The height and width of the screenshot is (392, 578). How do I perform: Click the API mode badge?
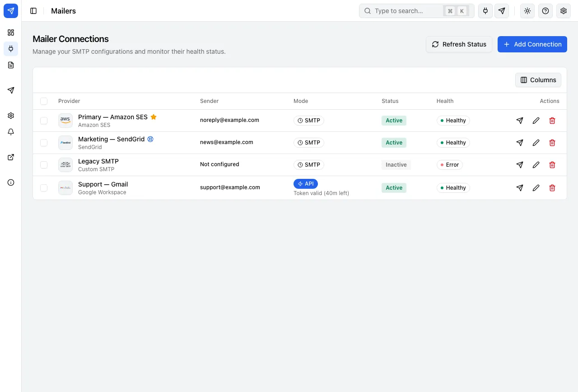click(x=306, y=184)
